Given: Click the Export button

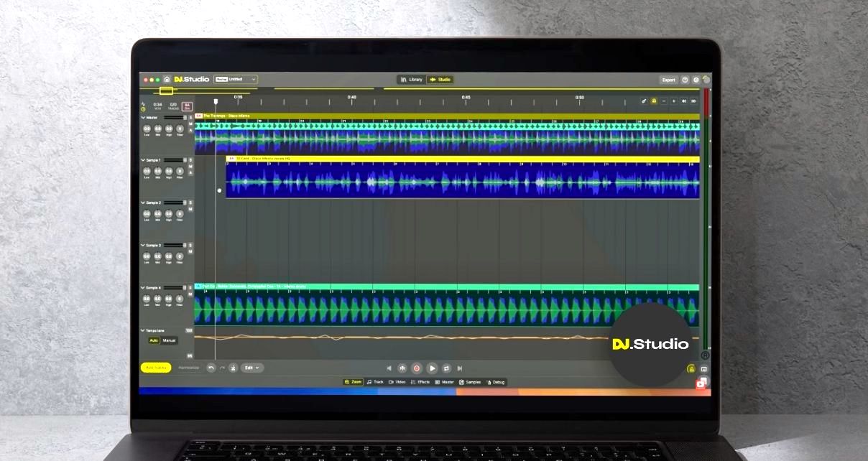Looking at the screenshot, I should coord(669,80).
